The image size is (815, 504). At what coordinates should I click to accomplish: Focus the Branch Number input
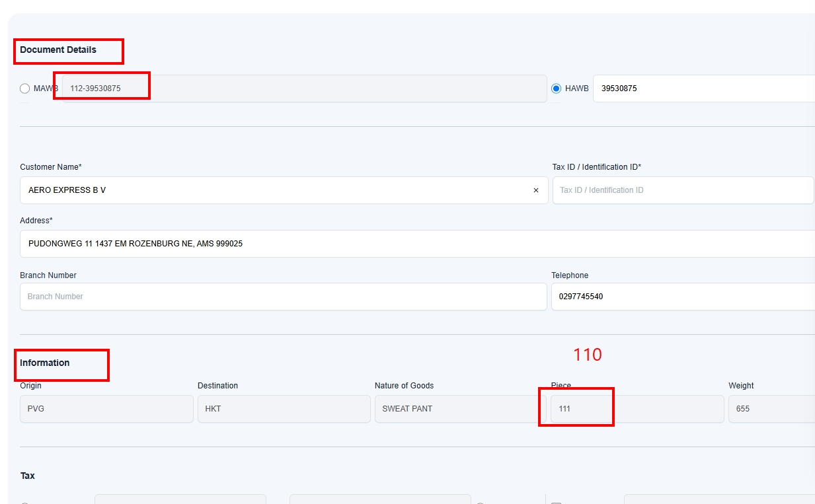pyautogui.click(x=283, y=297)
